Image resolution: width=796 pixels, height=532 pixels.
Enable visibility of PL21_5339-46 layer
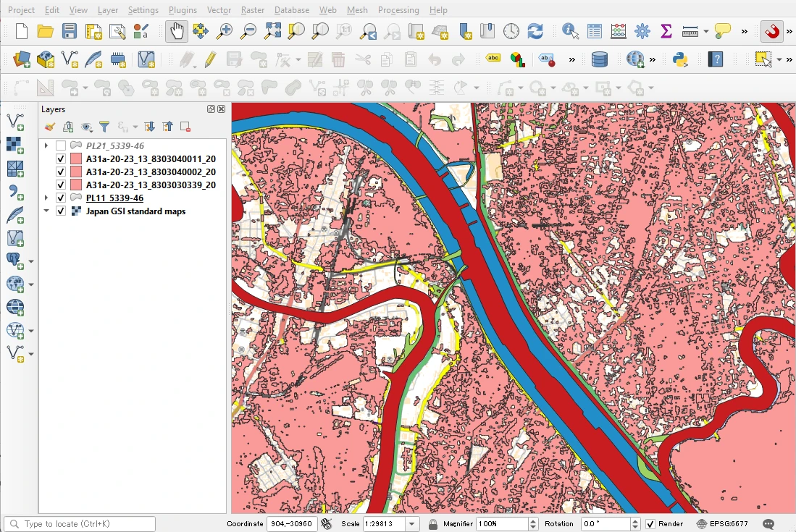[x=61, y=145]
